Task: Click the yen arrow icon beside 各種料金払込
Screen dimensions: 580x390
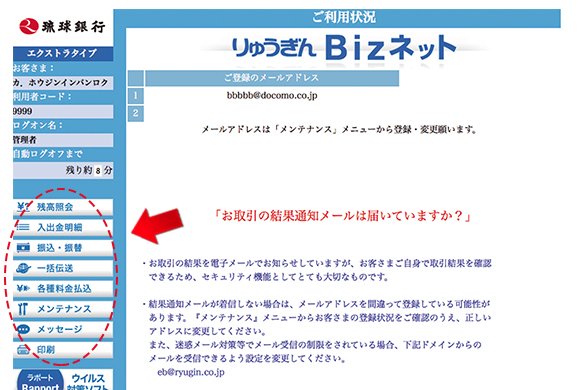Action: coord(23,288)
